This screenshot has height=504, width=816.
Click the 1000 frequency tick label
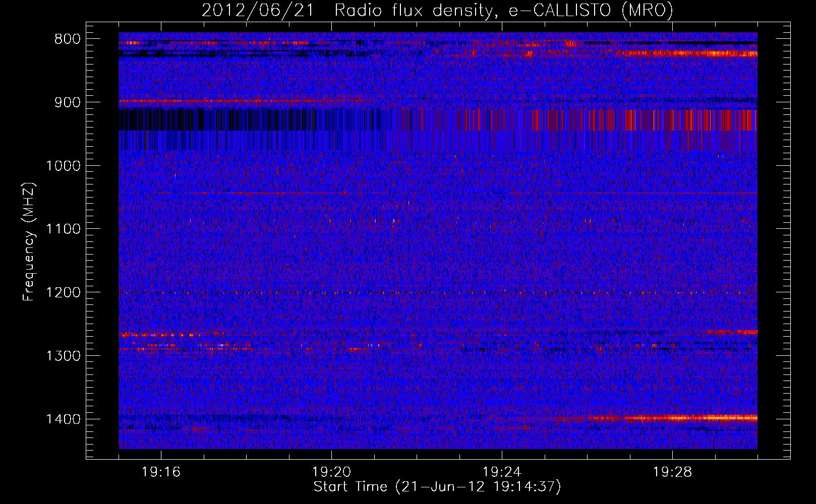64,166
